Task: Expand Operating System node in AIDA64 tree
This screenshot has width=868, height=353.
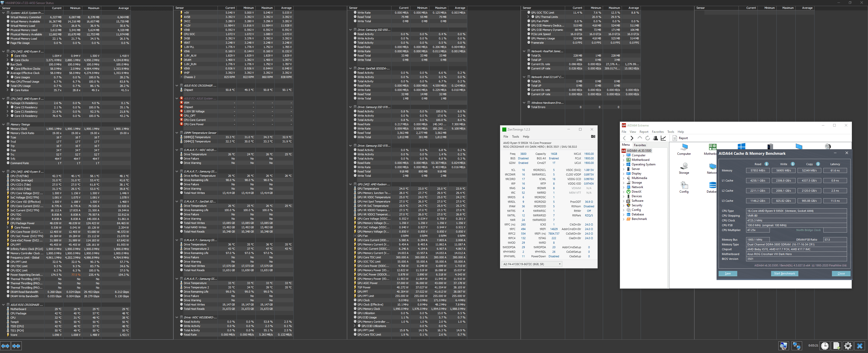Action: [x=624, y=165]
